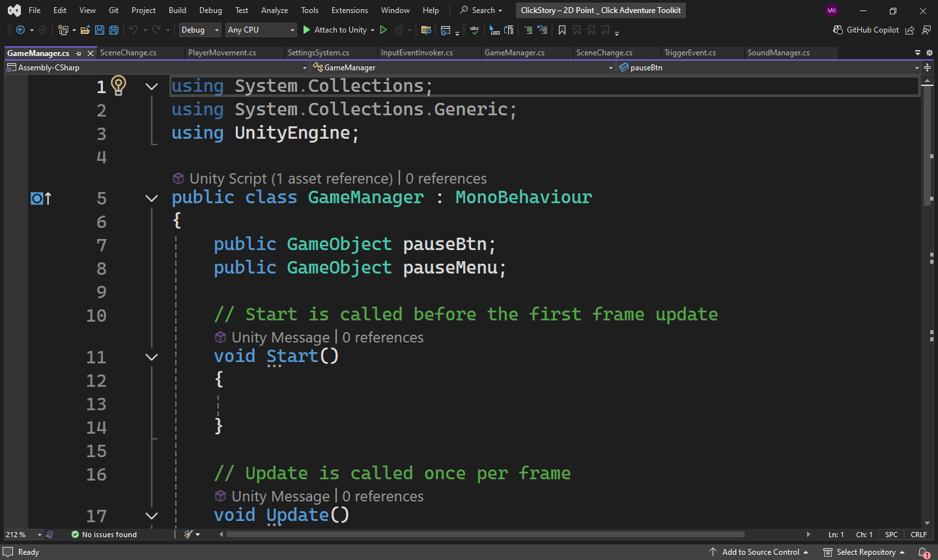Screen dimensions: 938x560
Task: Click the Start Without Debugging play outline
Action: coord(384,30)
